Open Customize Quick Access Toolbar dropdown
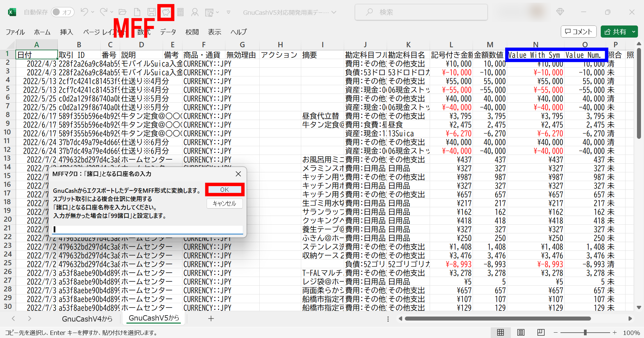The height and width of the screenshot is (338, 644). 228,12
